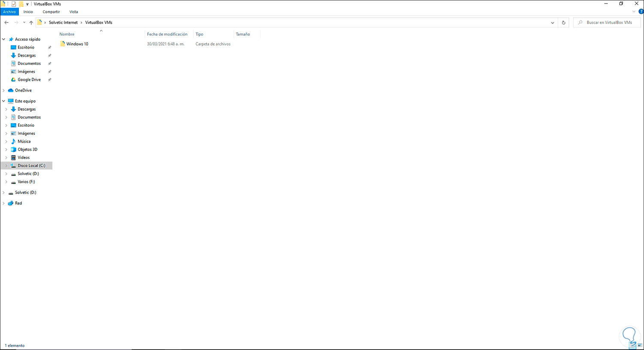This screenshot has height=350, width=644.
Task: Expand the Red network node
Action: pyautogui.click(x=4, y=203)
